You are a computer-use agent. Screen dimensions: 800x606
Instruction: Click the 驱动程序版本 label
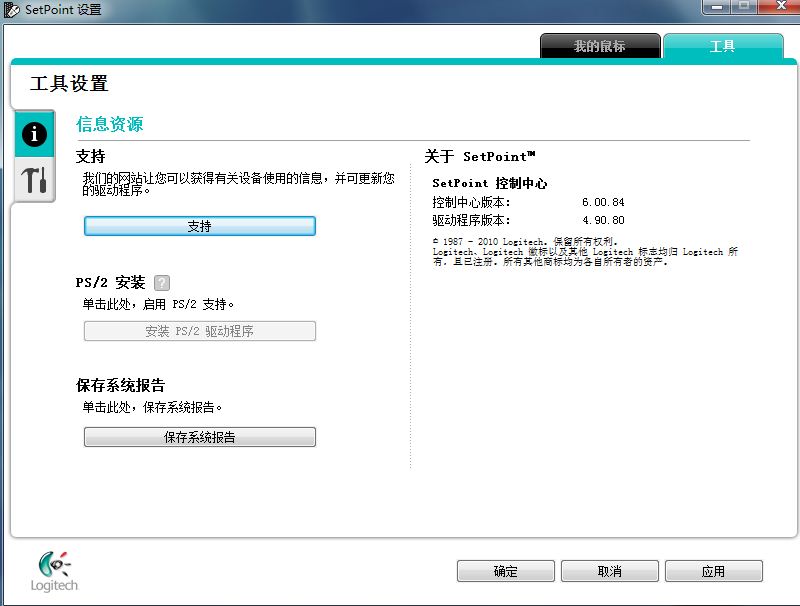click(471, 220)
